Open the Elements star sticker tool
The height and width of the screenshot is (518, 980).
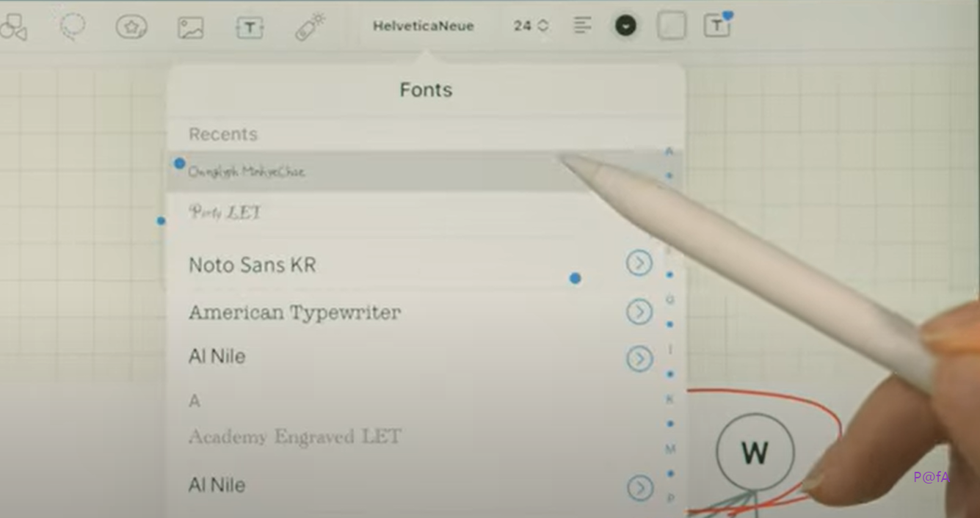point(131,27)
